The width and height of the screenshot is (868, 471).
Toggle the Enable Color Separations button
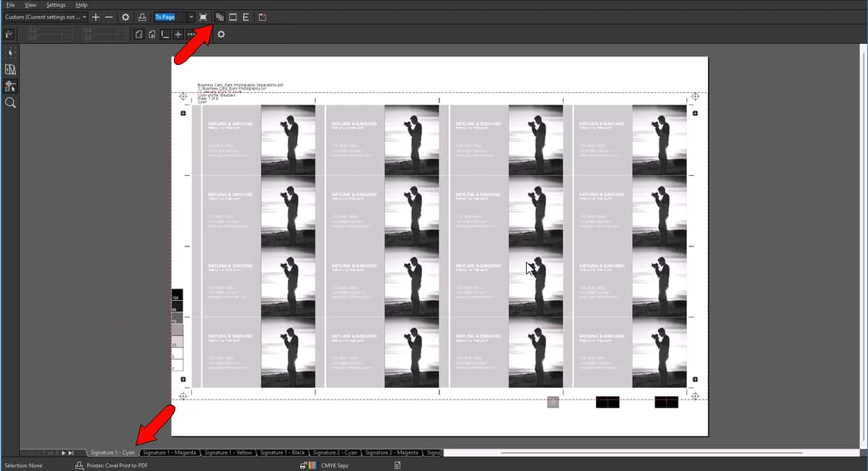click(219, 17)
